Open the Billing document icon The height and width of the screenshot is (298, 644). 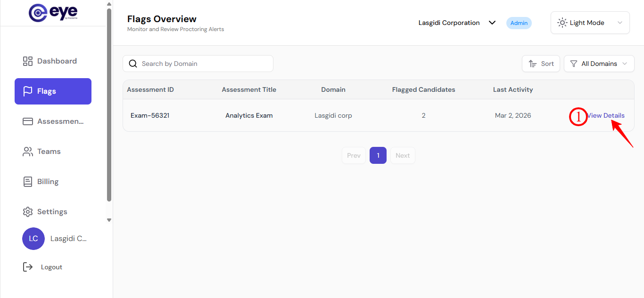(x=28, y=182)
